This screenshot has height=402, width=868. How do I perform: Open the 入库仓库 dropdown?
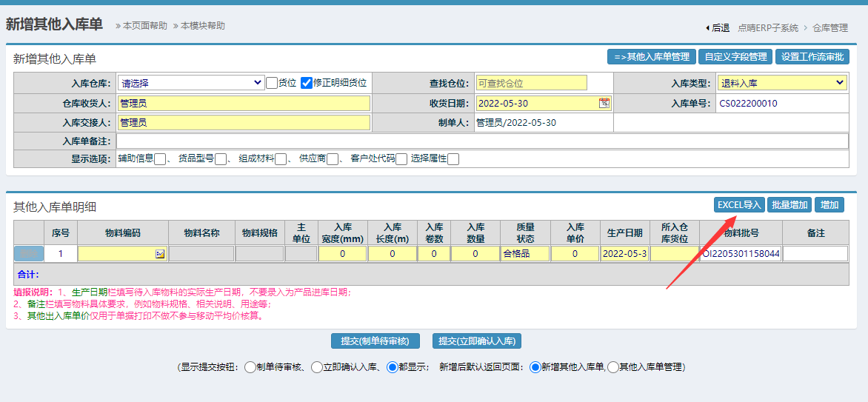point(191,83)
